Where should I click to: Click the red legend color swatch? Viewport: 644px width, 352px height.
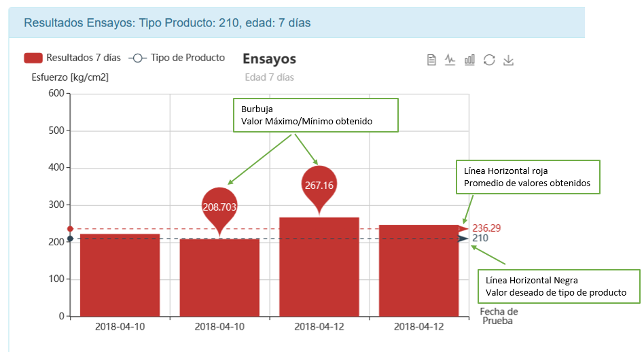coord(33,58)
